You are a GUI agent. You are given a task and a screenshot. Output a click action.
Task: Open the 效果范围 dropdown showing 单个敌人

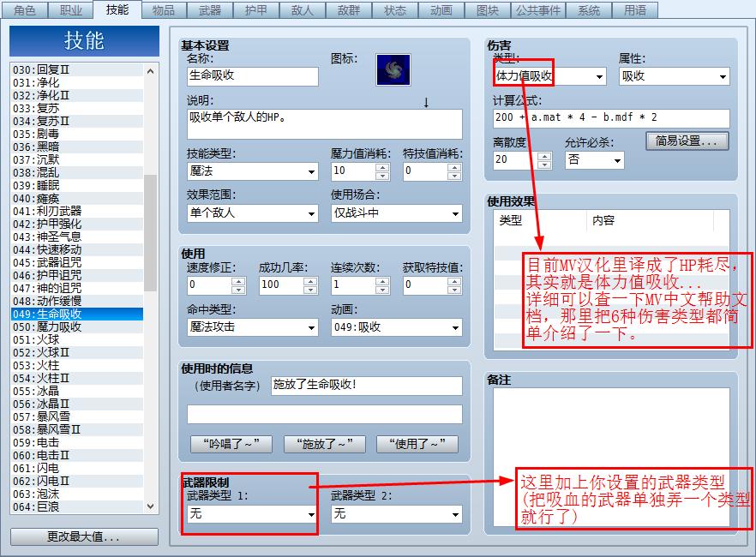pyautogui.click(x=253, y=213)
